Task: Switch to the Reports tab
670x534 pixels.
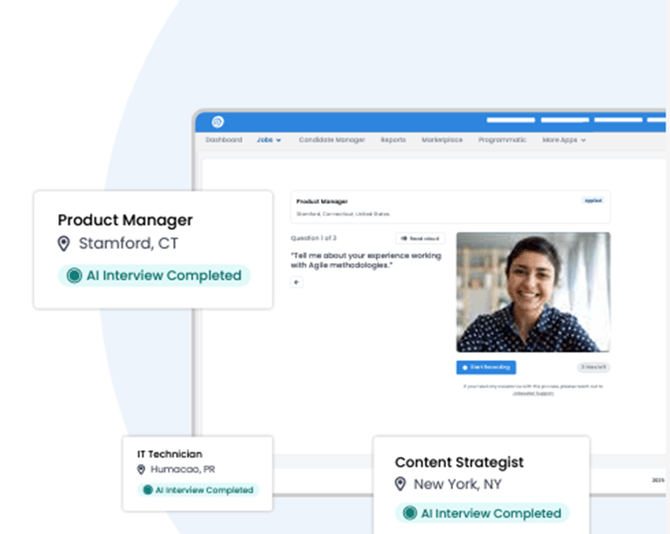Action: tap(393, 140)
